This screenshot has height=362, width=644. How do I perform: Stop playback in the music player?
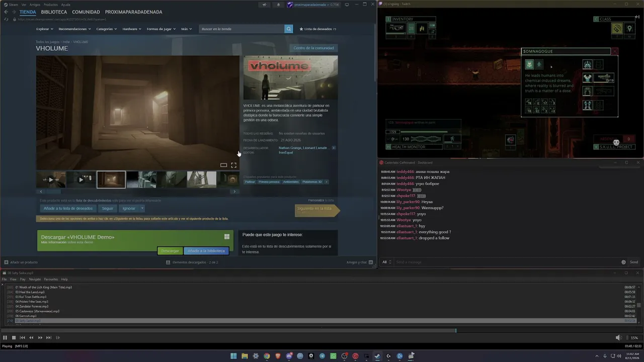[14, 337]
